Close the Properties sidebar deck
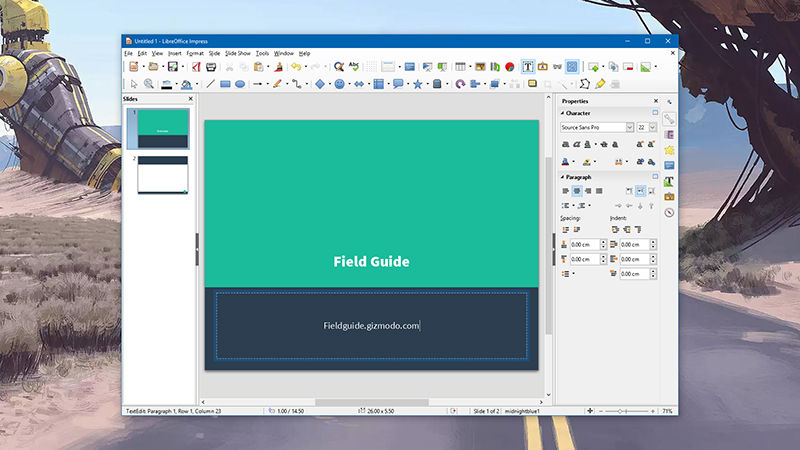800x450 pixels. (x=656, y=101)
